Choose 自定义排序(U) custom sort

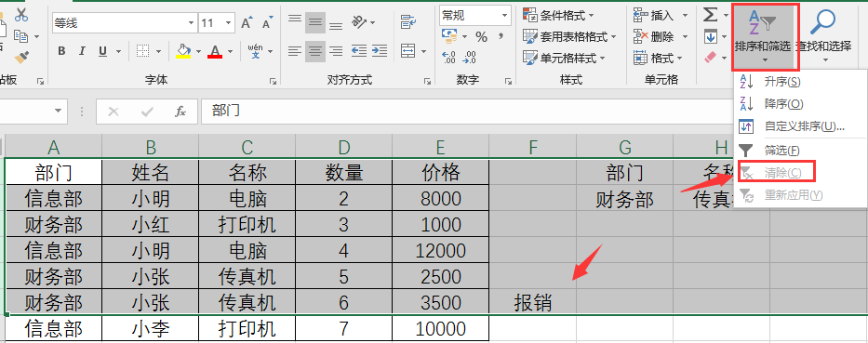(800, 126)
